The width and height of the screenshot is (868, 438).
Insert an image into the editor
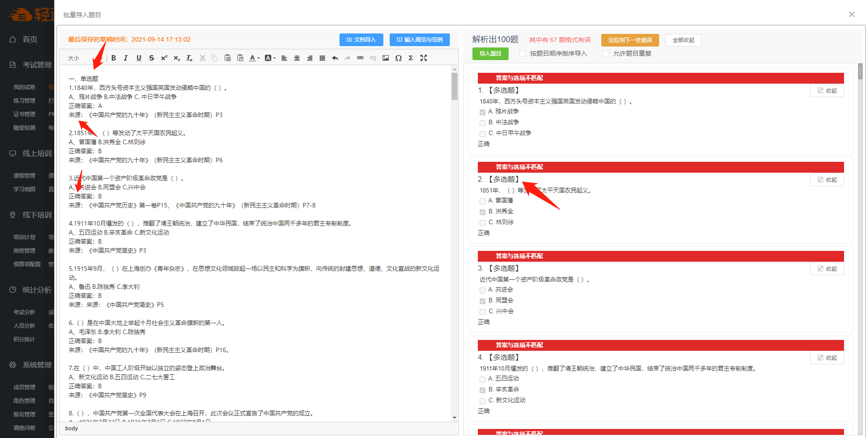(x=386, y=58)
